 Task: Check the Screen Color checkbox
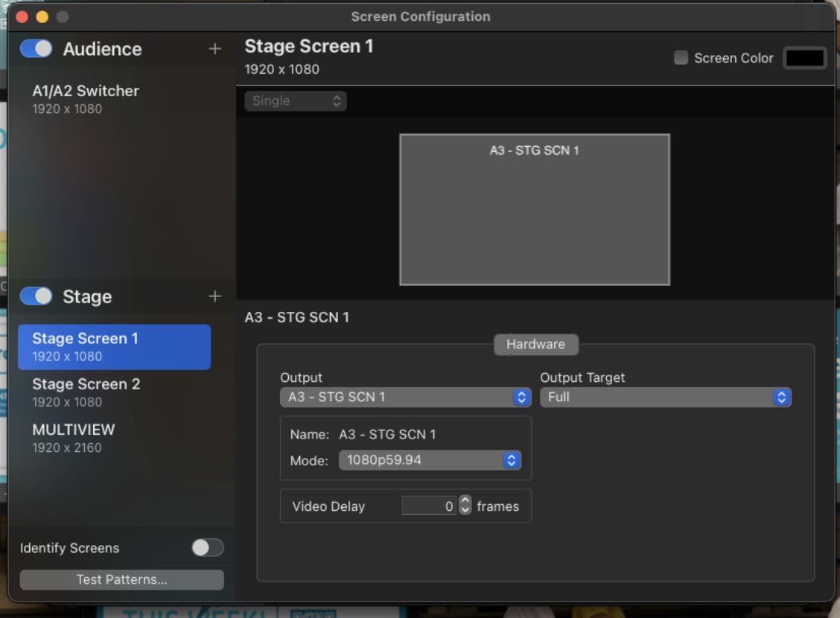(681, 57)
